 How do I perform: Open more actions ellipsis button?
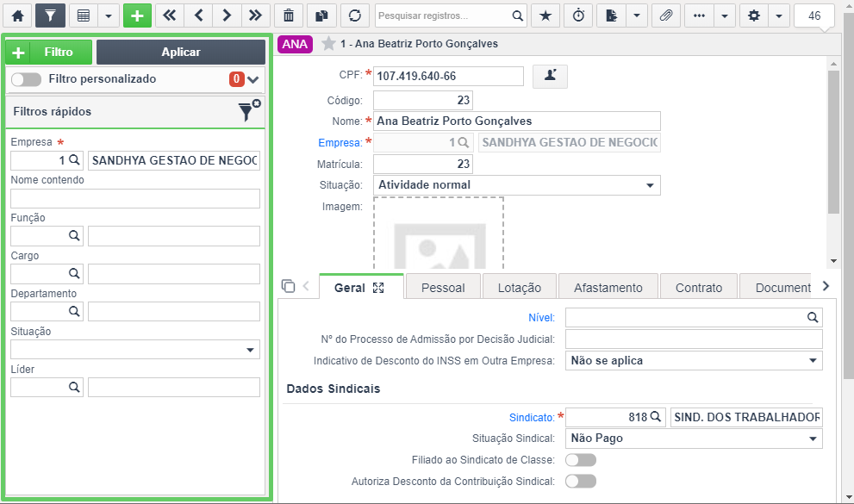tap(700, 16)
